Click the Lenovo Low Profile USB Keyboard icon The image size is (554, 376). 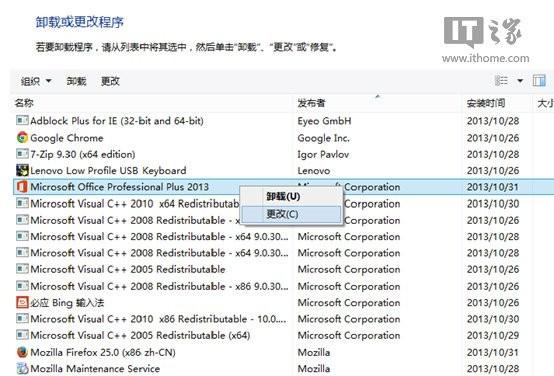(22, 170)
